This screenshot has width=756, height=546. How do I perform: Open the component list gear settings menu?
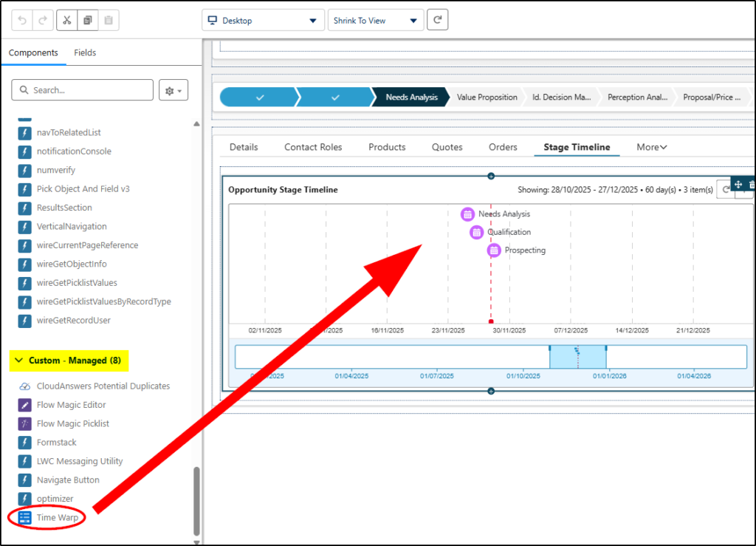pyautogui.click(x=173, y=90)
